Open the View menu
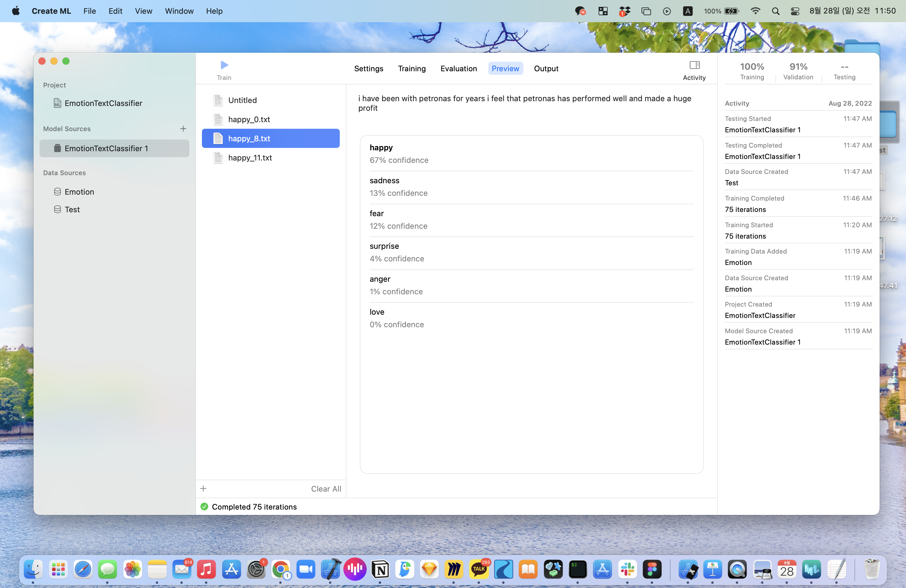Image resolution: width=906 pixels, height=588 pixels. coord(144,11)
